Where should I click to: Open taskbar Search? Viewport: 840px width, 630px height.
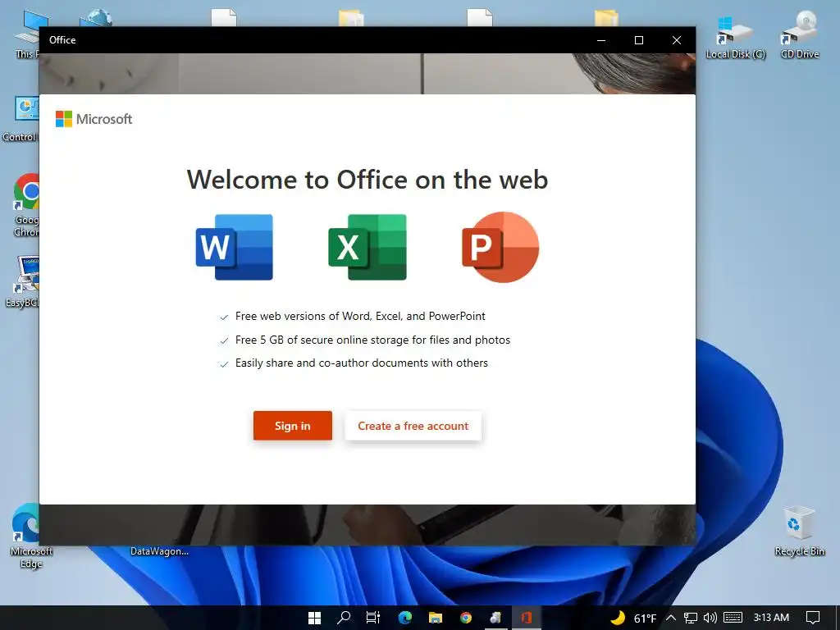click(344, 618)
